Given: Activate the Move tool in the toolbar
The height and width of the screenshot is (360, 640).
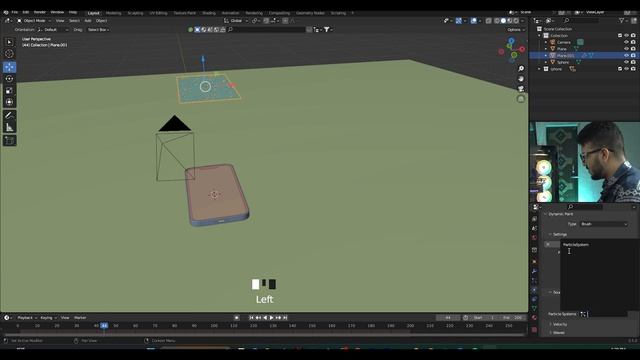Looking at the screenshot, I should (x=9, y=67).
